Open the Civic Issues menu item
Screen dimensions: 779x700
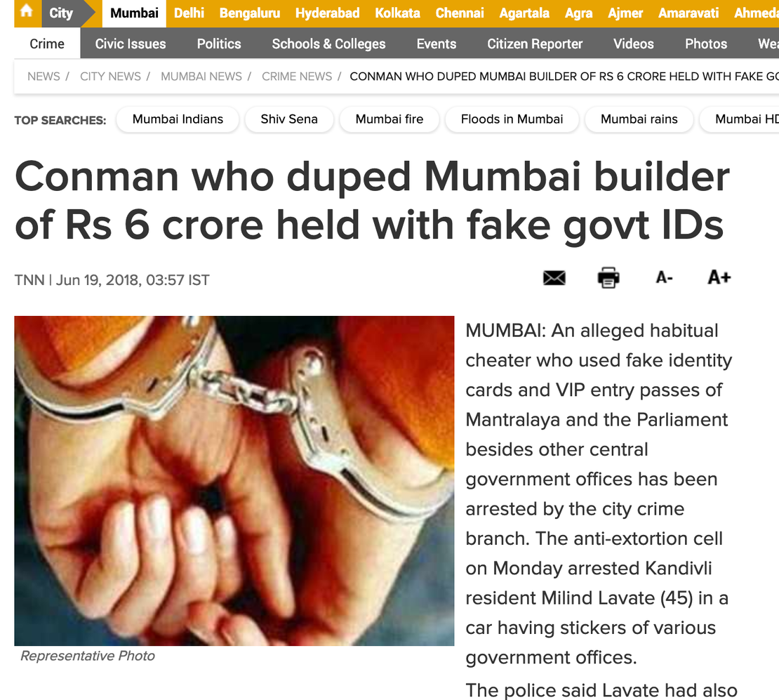130,44
